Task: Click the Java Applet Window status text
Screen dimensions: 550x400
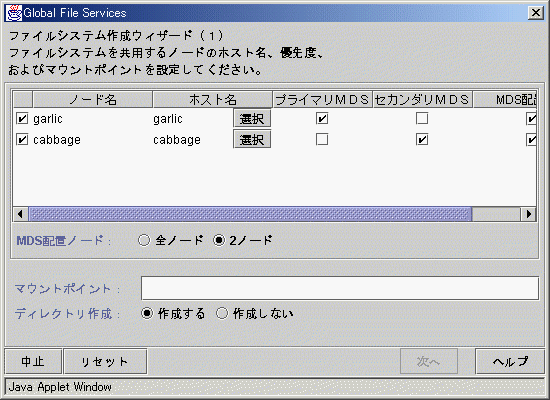Action: click(60, 387)
